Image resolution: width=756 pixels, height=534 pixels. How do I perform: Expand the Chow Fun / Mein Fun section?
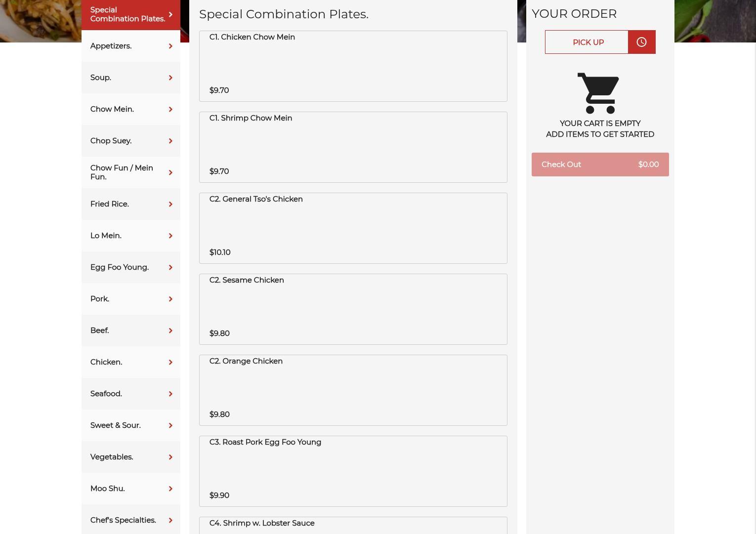click(122, 172)
